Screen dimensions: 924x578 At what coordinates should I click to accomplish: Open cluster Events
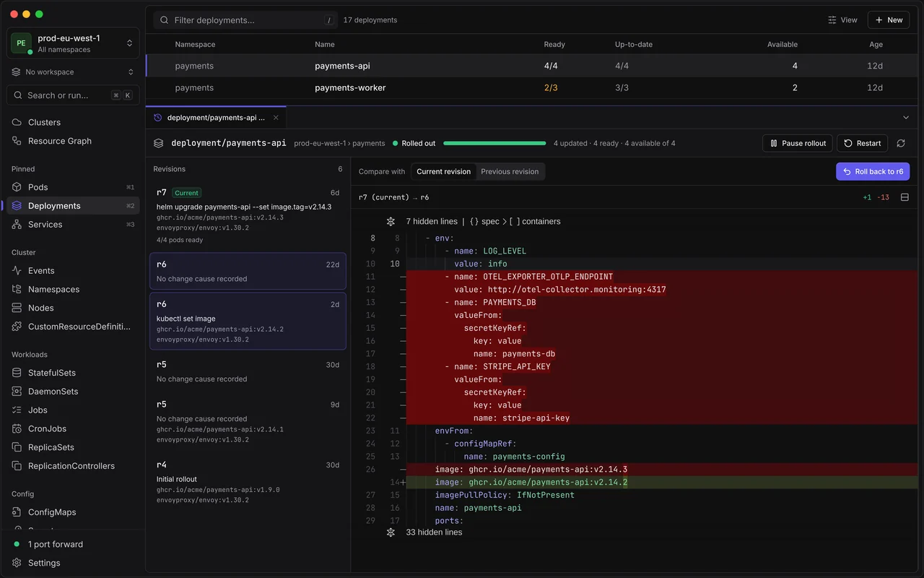(73, 270)
